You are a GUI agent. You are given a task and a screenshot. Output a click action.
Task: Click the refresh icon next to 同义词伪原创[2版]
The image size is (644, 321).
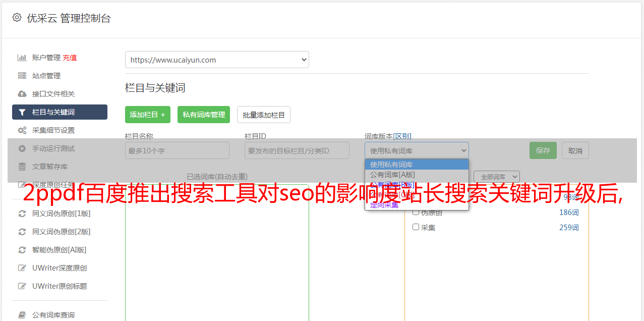coord(22,232)
